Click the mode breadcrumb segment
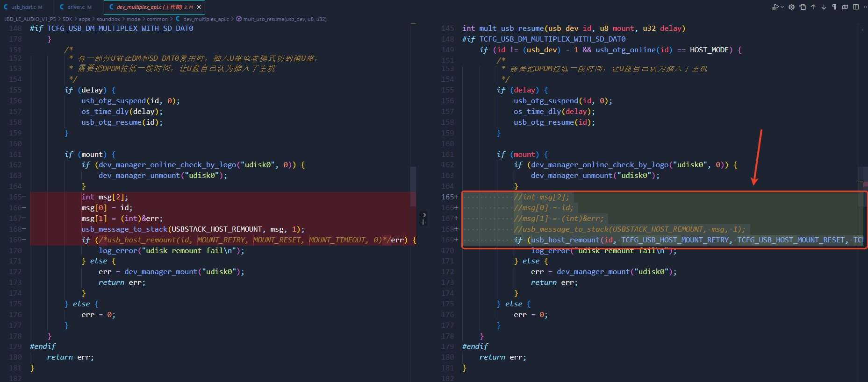 pyautogui.click(x=133, y=19)
